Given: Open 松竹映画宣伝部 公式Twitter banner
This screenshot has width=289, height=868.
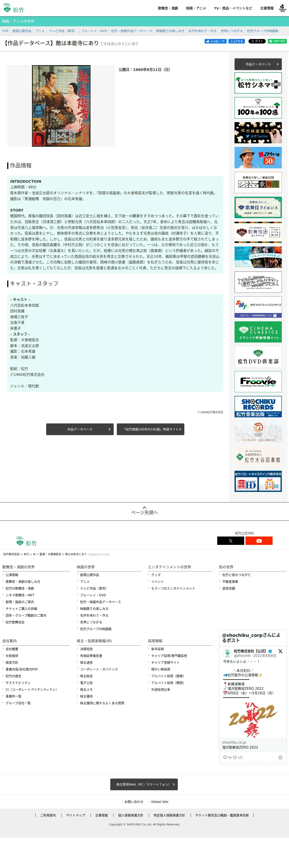Looking at the screenshot, I should (258, 133).
